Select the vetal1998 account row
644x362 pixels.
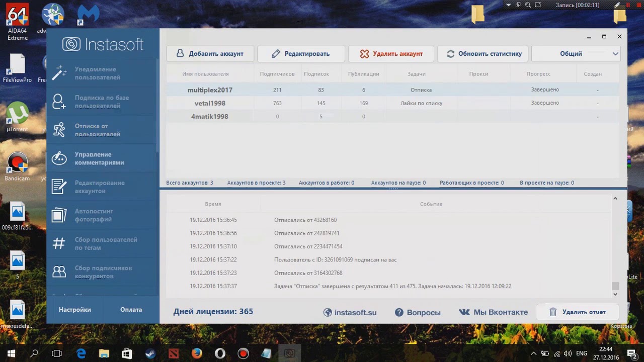392,103
